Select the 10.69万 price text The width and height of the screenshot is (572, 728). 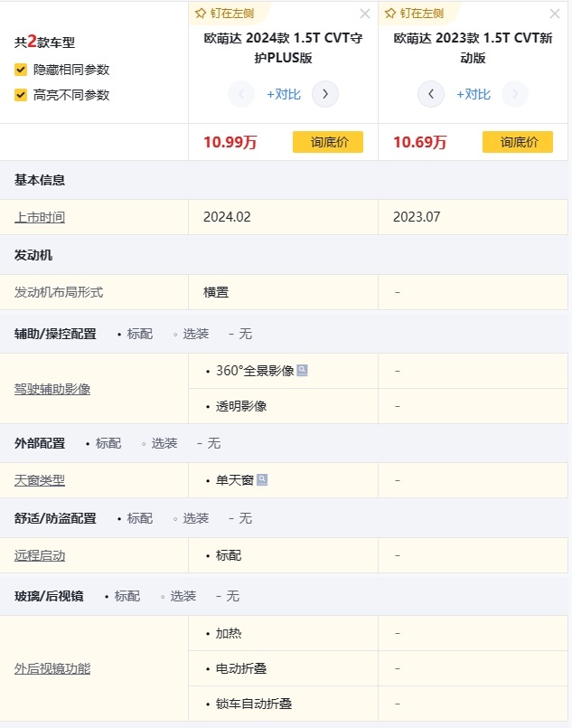tap(420, 142)
